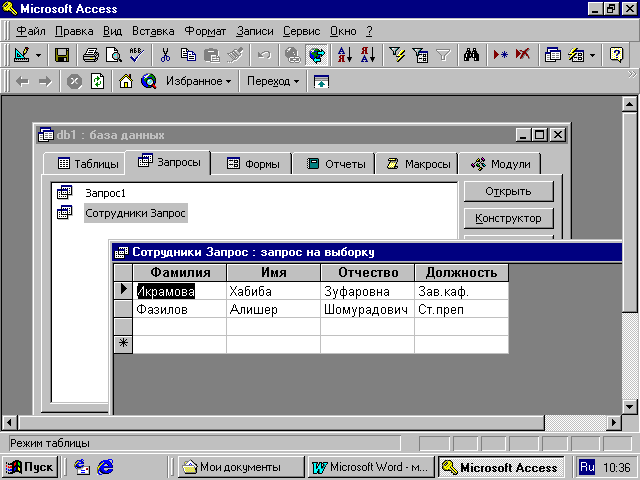Click the View design mode toolbar icon

[22, 55]
